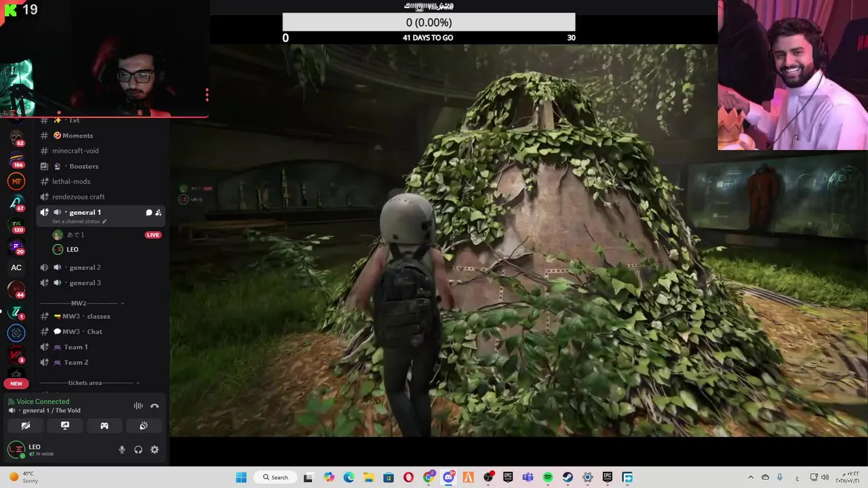Collapse the tickets area category
The height and width of the screenshot is (488, 868).
[x=90, y=383]
